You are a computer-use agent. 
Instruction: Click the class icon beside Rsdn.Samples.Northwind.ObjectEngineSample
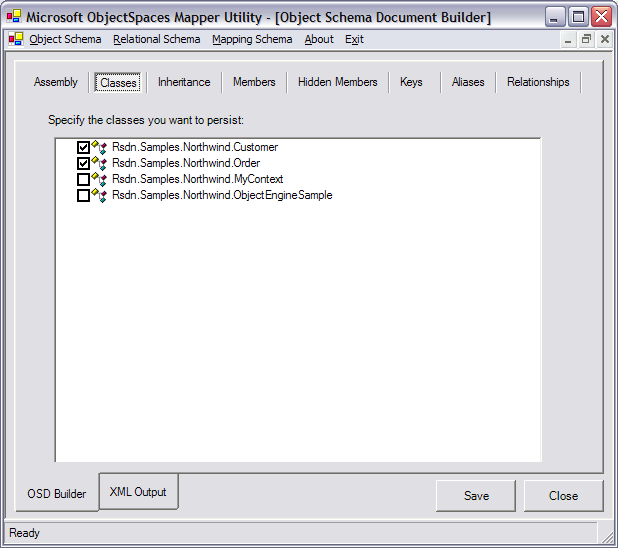99,195
